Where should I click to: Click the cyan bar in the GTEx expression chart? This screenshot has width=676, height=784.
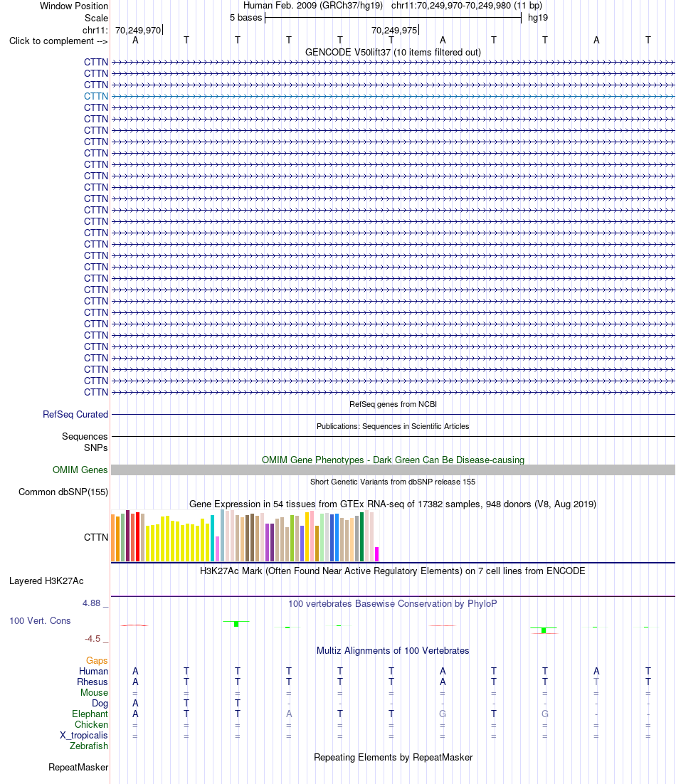tap(213, 539)
